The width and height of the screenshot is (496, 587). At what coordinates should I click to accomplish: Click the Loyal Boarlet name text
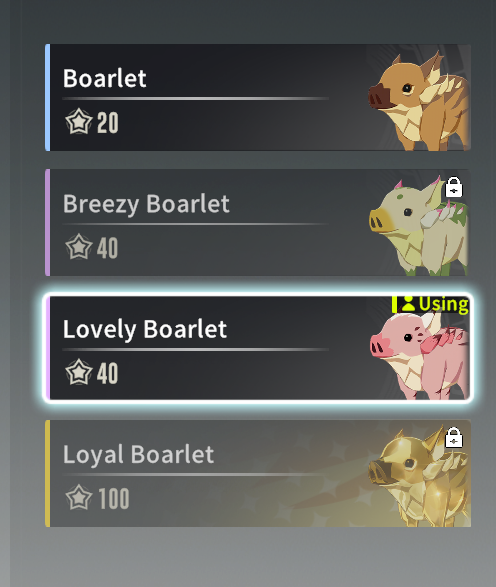[139, 455]
